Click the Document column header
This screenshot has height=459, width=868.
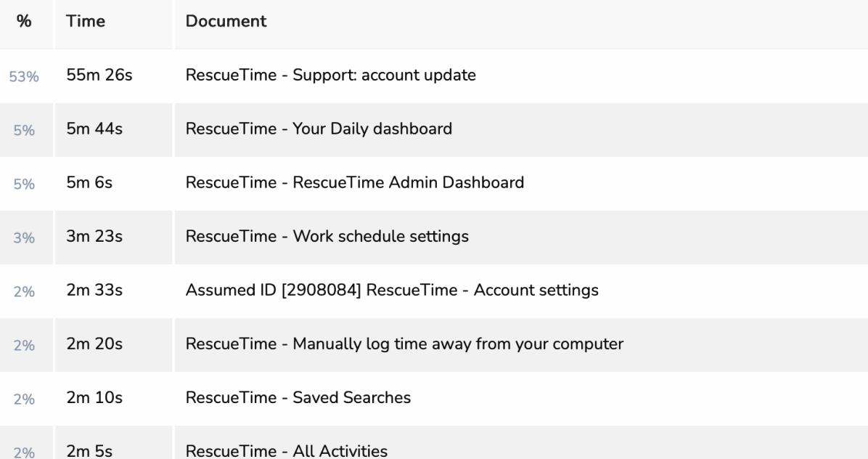pyautogui.click(x=226, y=22)
